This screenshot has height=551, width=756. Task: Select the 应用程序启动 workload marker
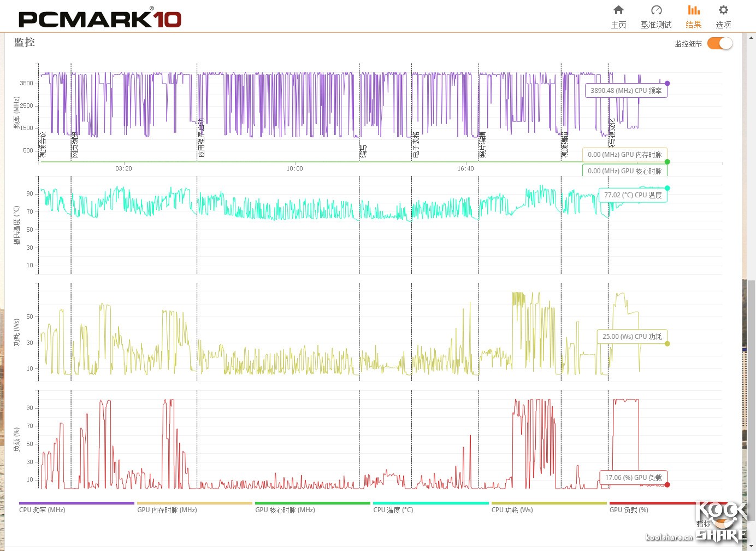(x=202, y=138)
